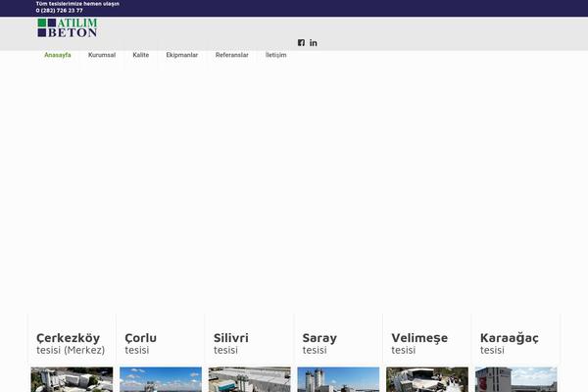Open the İletişim menu
The width and height of the screenshot is (588, 392).
click(x=276, y=55)
